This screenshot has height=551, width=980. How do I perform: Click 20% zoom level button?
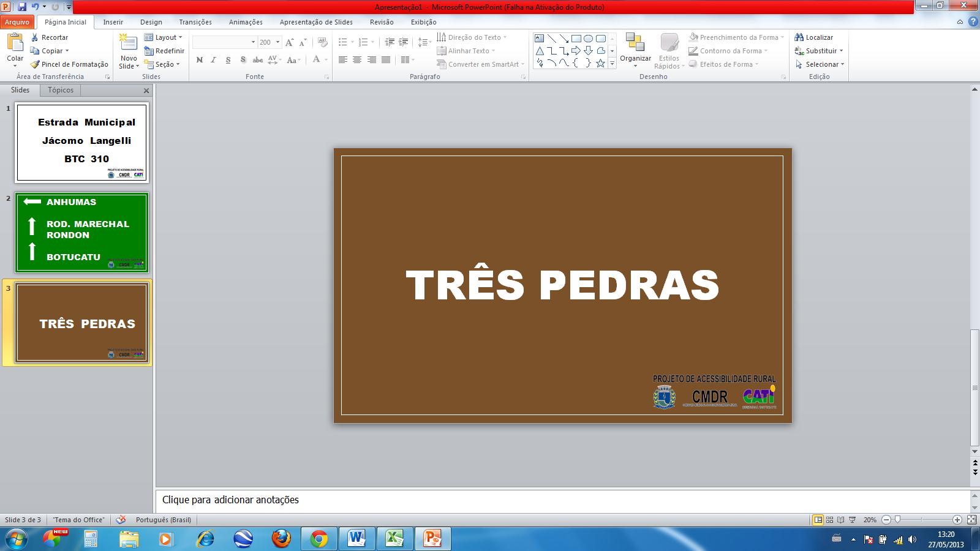(x=870, y=520)
